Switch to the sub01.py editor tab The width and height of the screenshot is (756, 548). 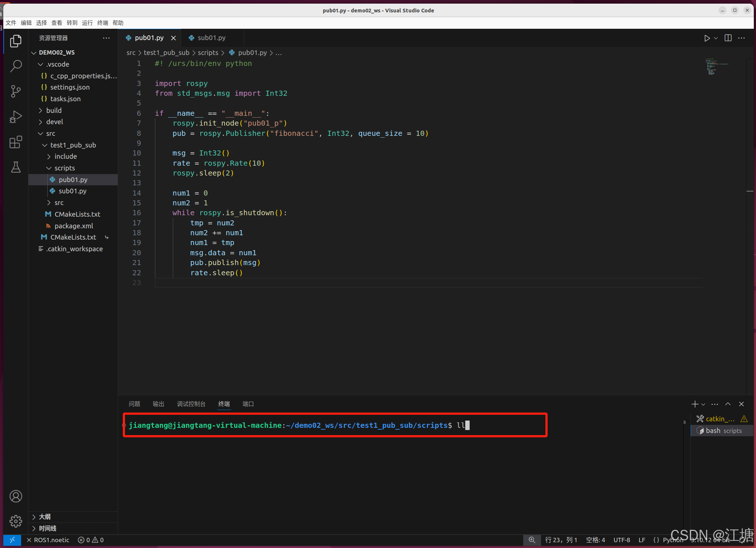click(211, 38)
